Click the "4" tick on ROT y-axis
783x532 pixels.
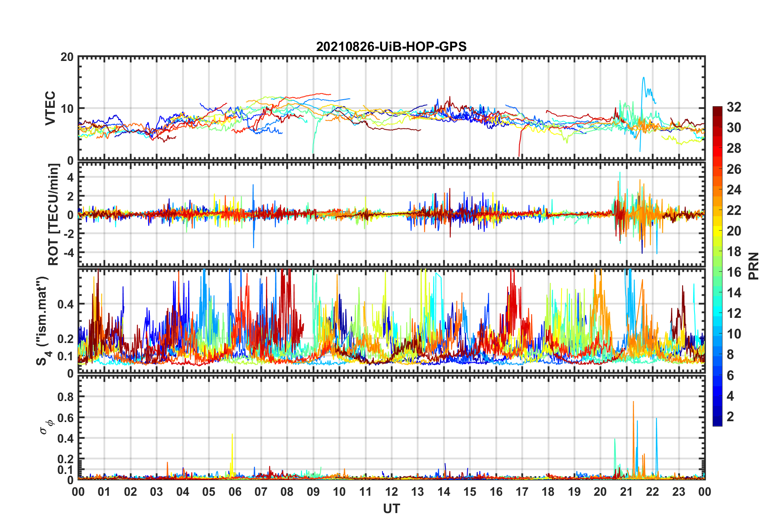(70, 177)
